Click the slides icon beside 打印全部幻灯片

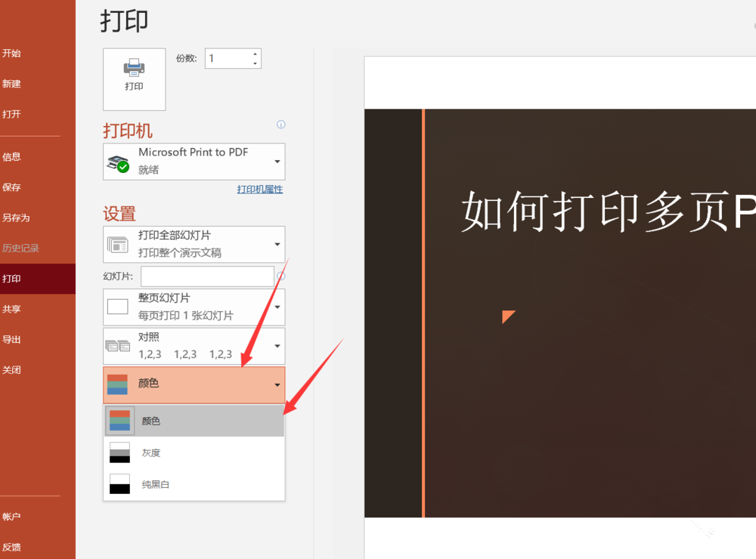tap(117, 243)
